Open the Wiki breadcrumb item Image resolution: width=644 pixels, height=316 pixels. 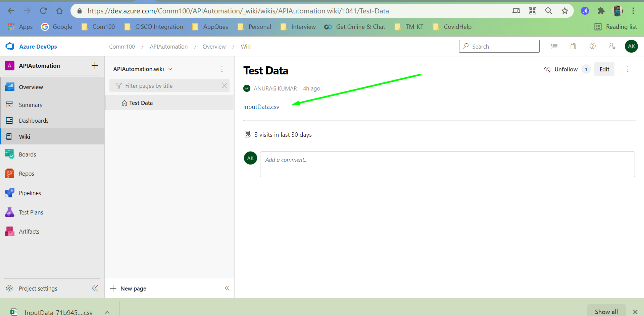point(246,46)
